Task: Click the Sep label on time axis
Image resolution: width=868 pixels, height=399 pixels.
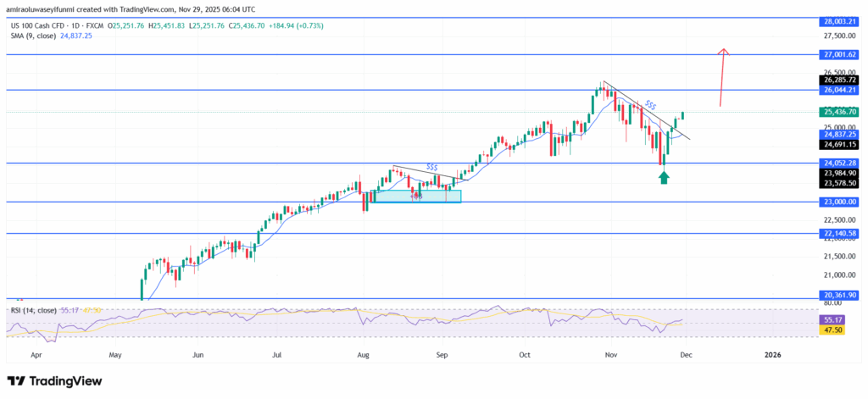Action: point(442,354)
